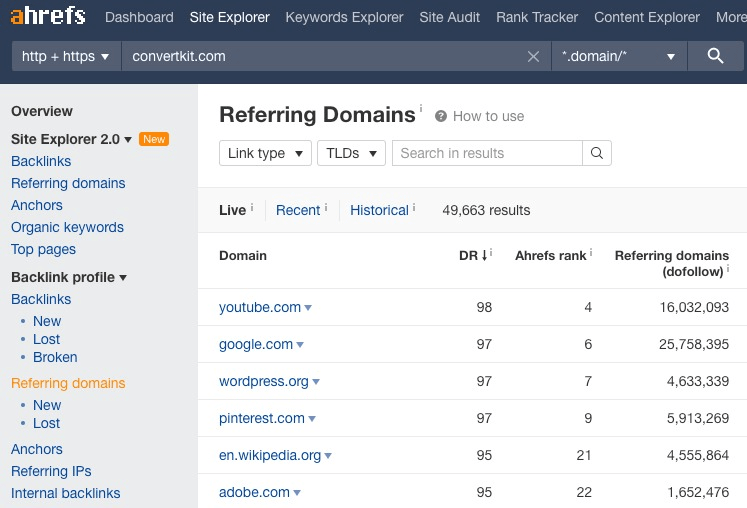Show info icon next to Recent
Viewport: 747px width, 508px height.
pos(326,207)
